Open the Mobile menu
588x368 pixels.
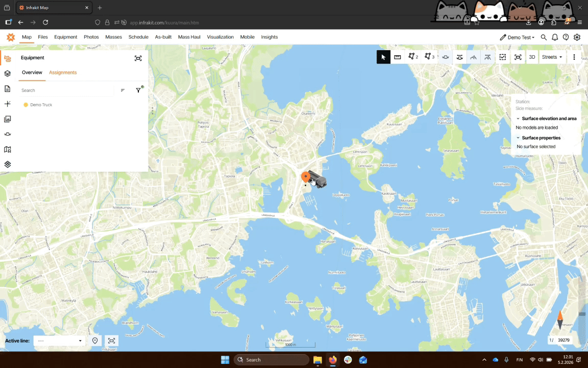coord(247,37)
